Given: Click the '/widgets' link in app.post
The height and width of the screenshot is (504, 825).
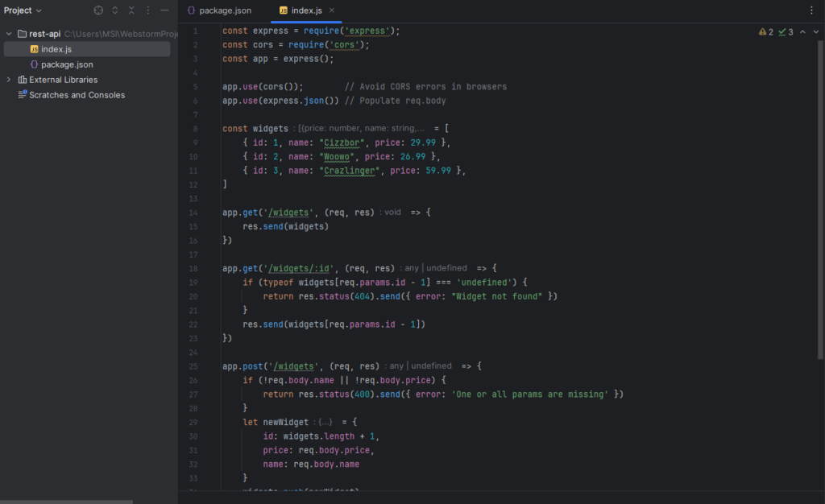Looking at the screenshot, I should point(293,366).
